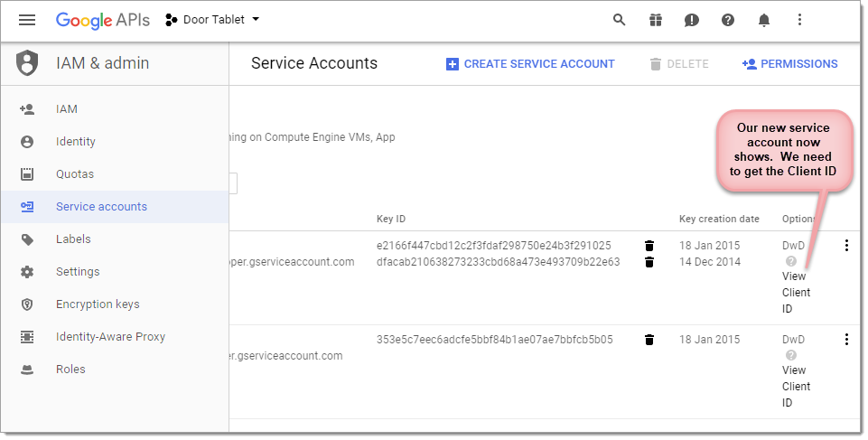Open the help question mark icon
Viewport: 868px width, 440px height.
[728, 20]
